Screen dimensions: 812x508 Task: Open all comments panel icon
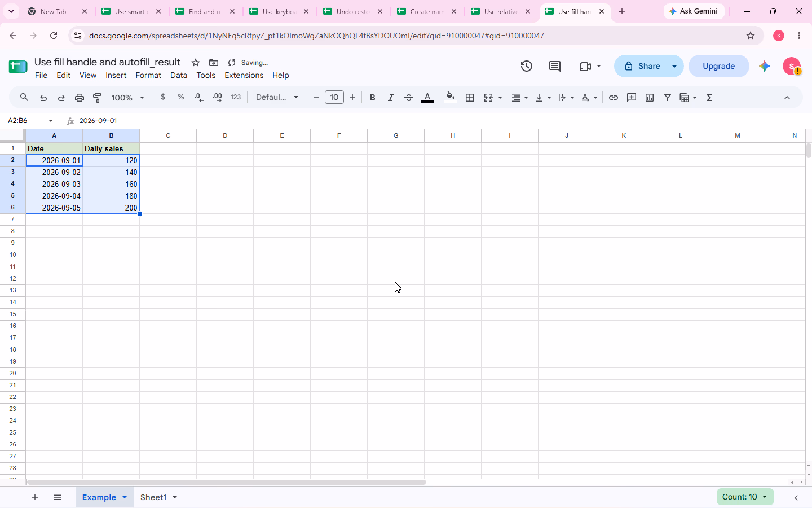[555, 66]
